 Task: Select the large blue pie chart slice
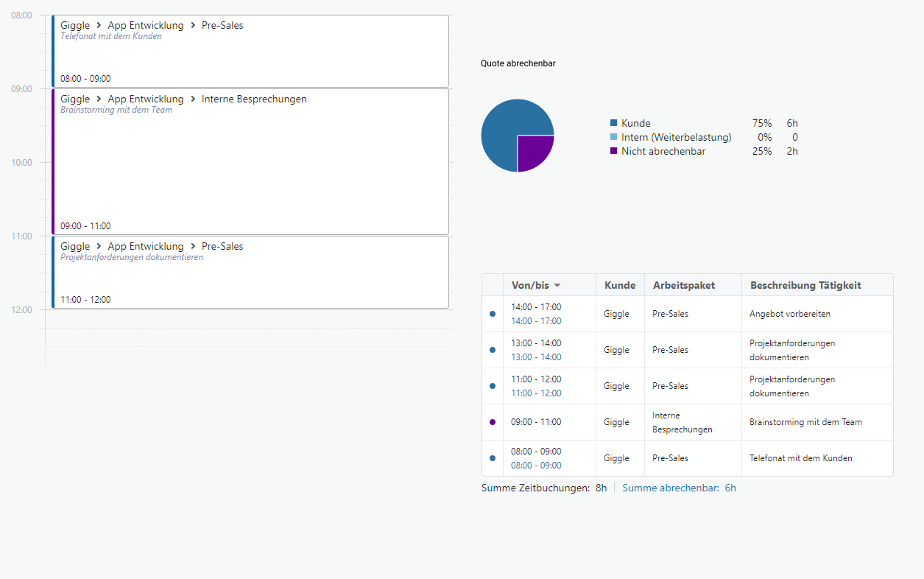(504, 129)
